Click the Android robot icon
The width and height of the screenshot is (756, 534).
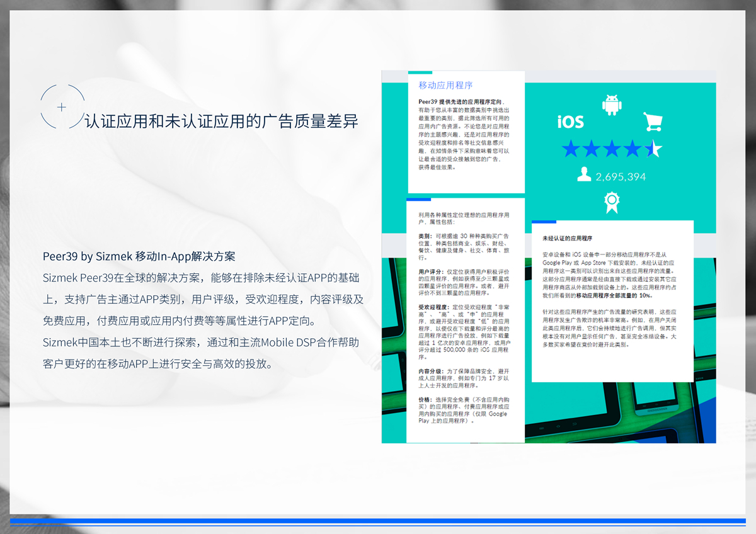(x=611, y=105)
